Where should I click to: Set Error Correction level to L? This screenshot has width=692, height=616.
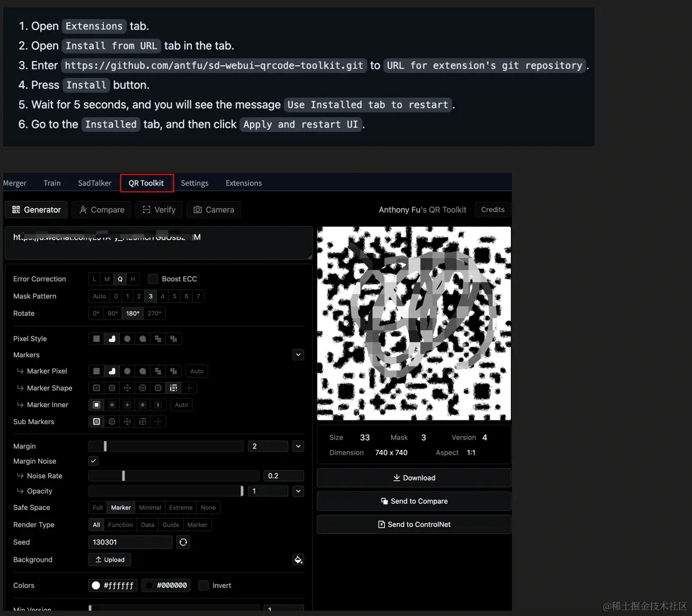(x=95, y=279)
